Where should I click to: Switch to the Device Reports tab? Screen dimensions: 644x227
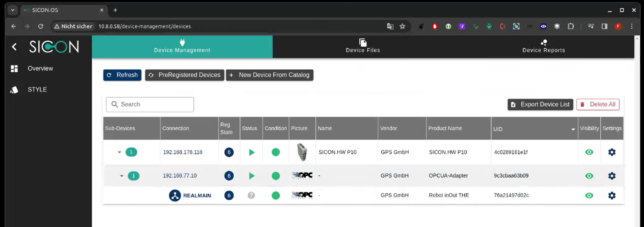(544, 46)
